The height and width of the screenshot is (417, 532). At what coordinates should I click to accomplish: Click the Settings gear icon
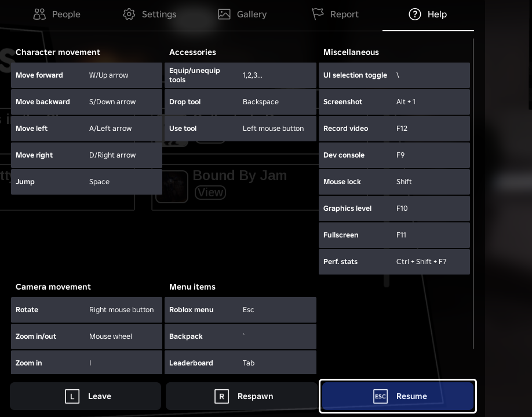coord(129,14)
